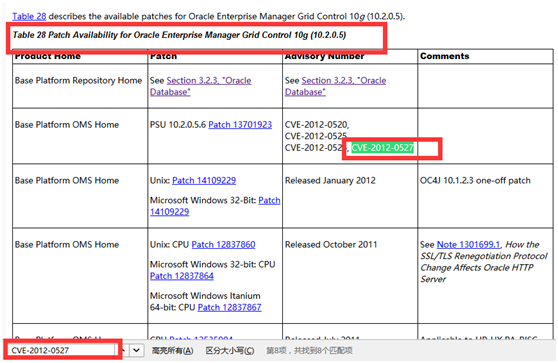Go to next match with down arrow
Image resolution: width=558 pixels, height=363 pixels.
[x=136, y=350]
